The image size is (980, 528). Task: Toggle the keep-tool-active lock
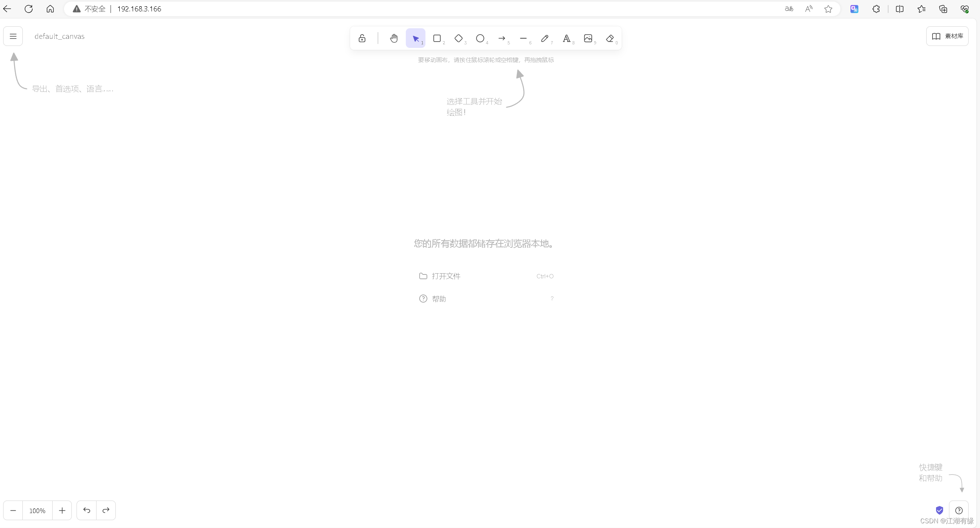pyautogui.click(x=361, y=38)
